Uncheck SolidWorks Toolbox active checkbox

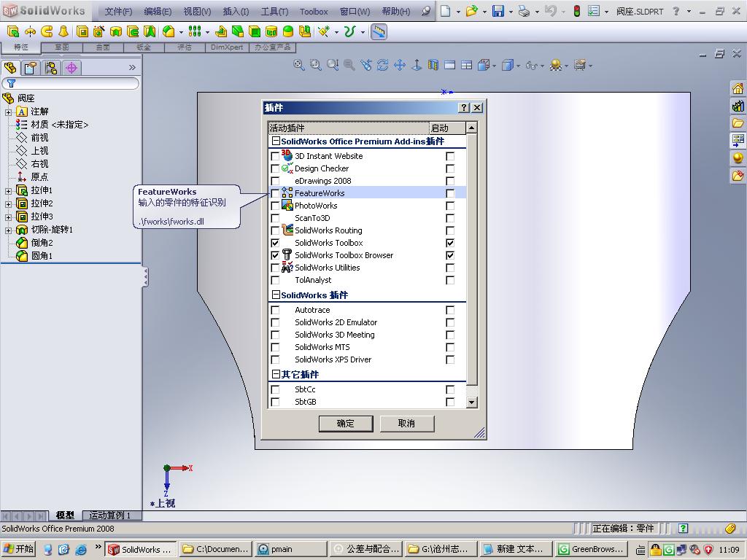tap(275, 243)
